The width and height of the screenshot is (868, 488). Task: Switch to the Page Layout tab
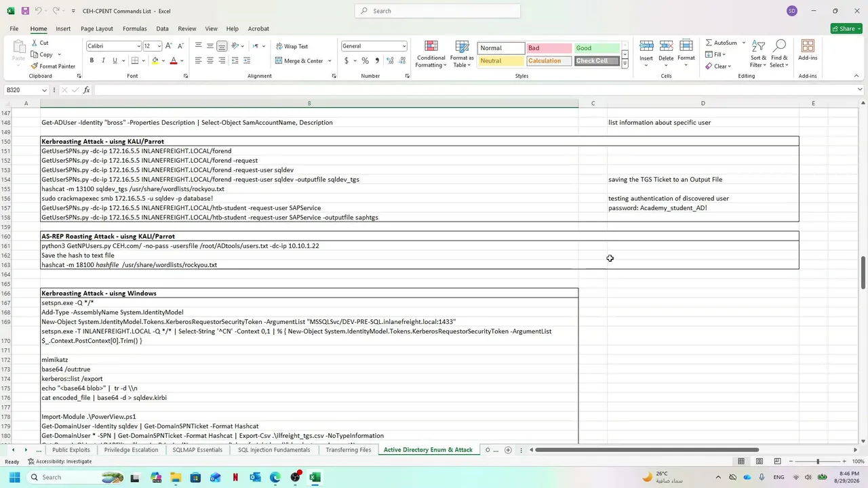97,28
